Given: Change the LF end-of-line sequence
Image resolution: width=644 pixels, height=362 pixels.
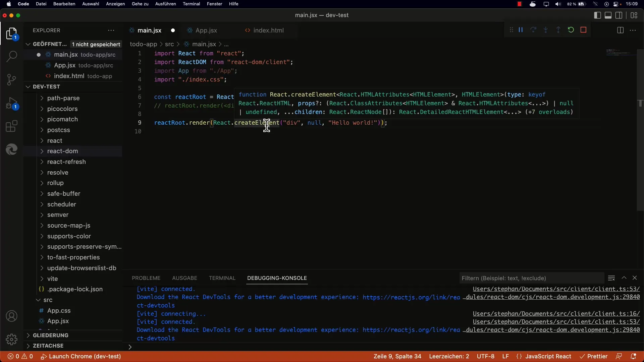Looking at the screenshot, I should [505, 356].
